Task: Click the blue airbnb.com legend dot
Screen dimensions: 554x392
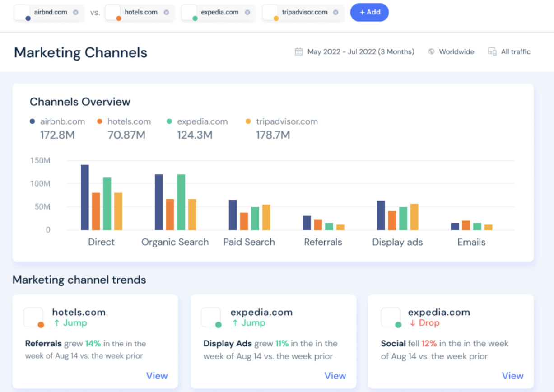Action: pyautogui.click(x=32, y=121)
